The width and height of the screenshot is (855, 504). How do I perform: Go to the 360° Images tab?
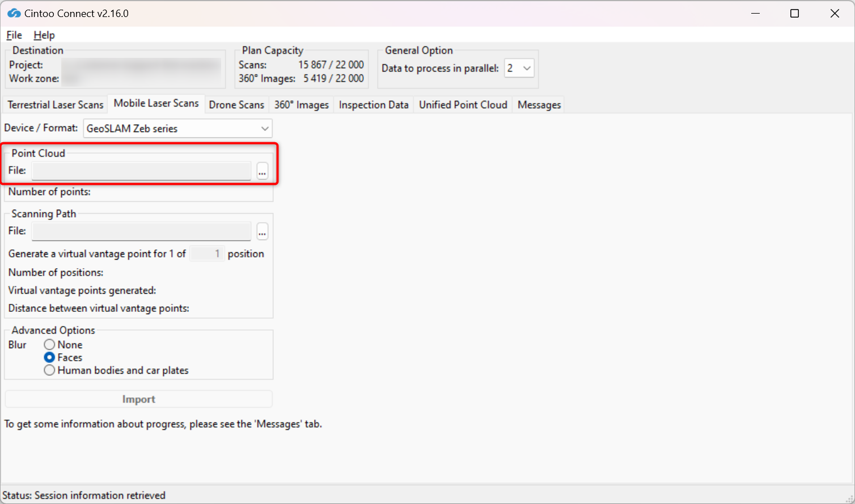coord(302,105)
